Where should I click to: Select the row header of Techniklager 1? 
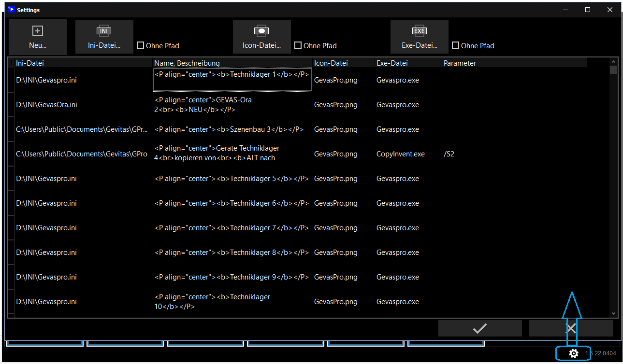click(x=12, y=80)
